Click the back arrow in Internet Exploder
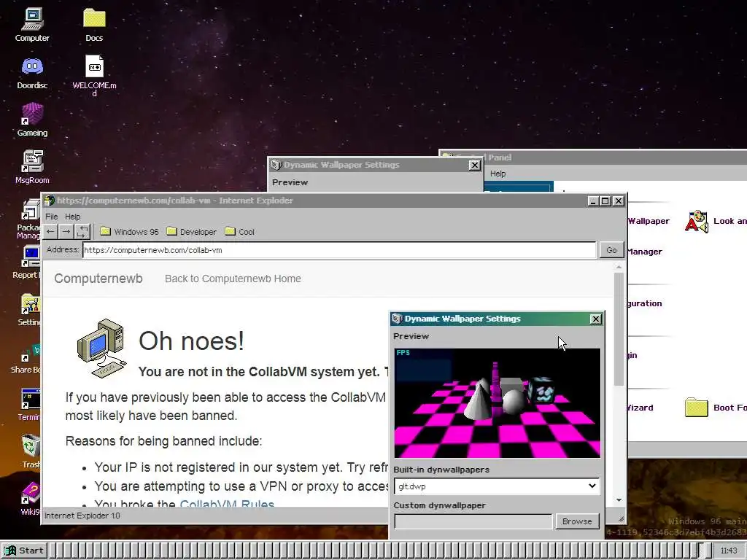The image size is (747, 560). [x=50, y=232]
